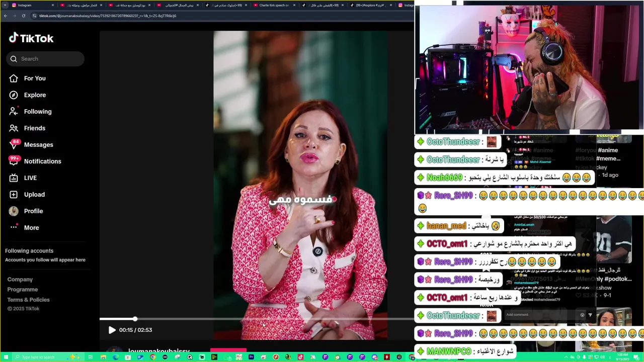Click the video progress bar handle

(x=135, y=319)
